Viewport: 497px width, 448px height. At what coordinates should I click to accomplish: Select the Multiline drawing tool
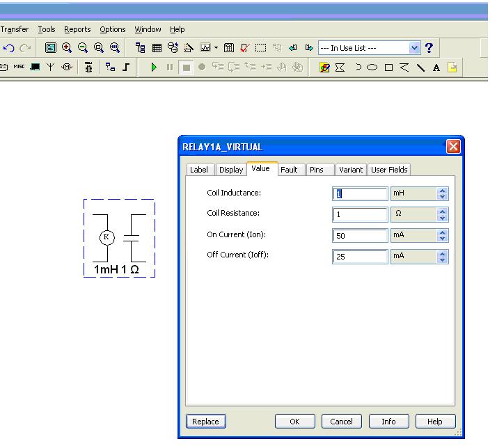[x=404, y=67]
